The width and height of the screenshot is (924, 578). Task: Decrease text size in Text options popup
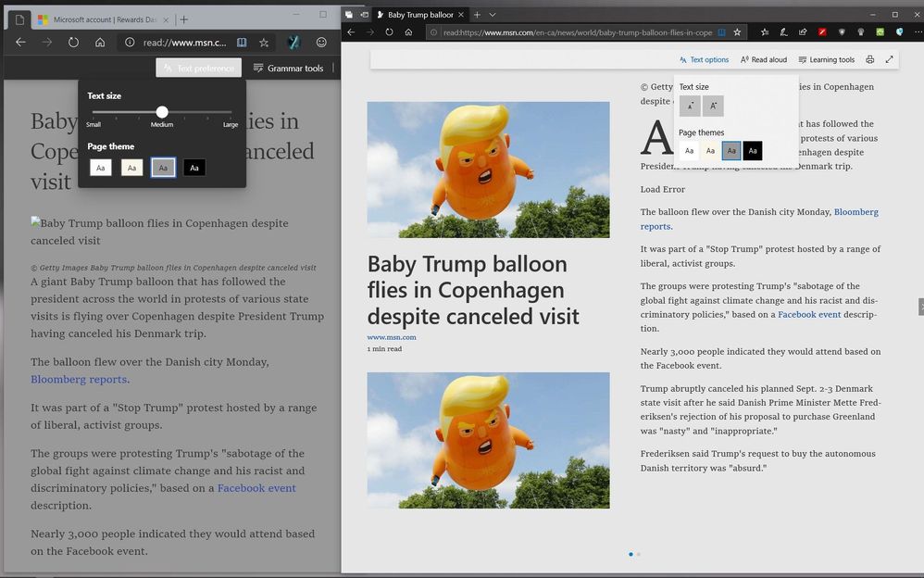[690, 106]
